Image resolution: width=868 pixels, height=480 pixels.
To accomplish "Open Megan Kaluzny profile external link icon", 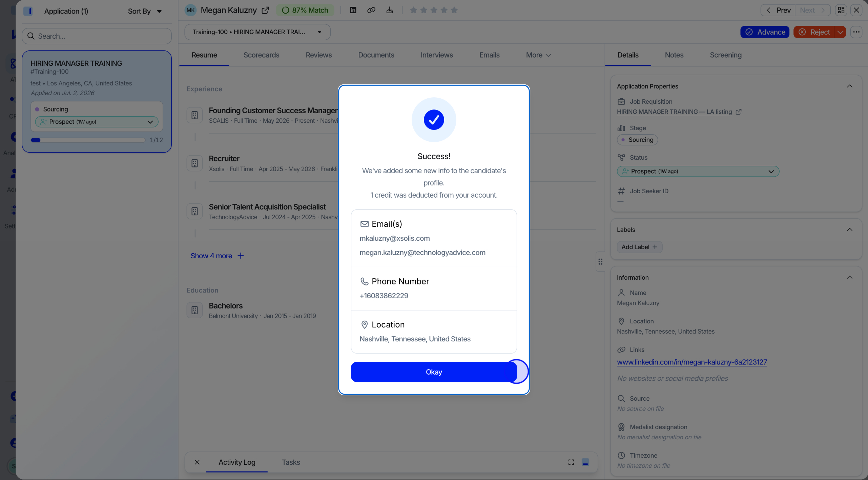I will 265,10.
